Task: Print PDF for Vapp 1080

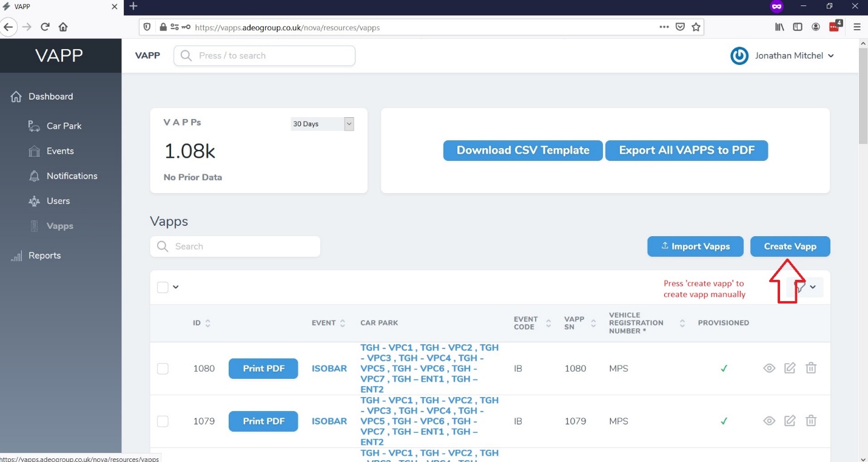Action: tap(263, 369)
